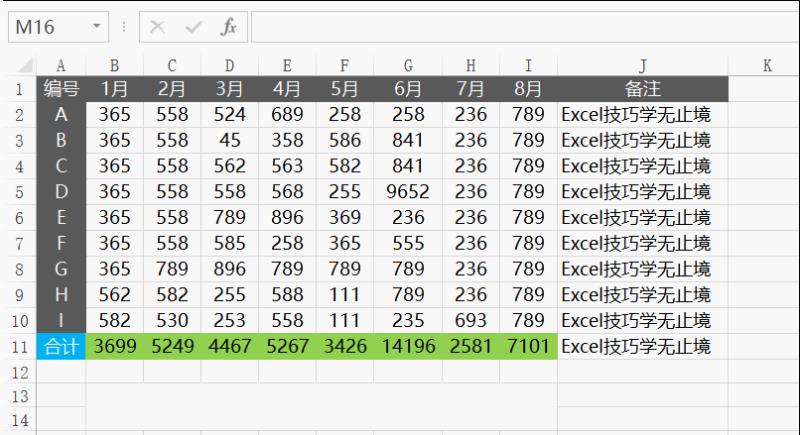Click inside the Name Box showing M16
Screen dimensions: 800x435
(x=46, y=28)
